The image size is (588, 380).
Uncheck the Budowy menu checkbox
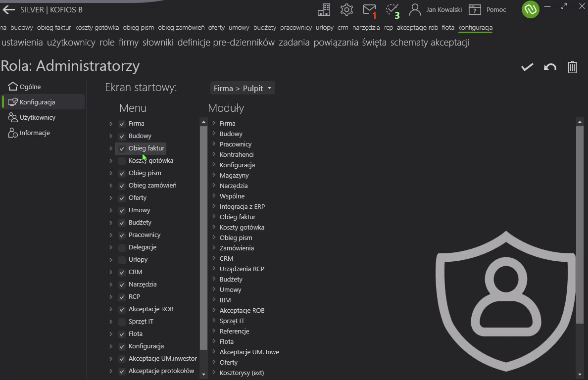point(121,136)
